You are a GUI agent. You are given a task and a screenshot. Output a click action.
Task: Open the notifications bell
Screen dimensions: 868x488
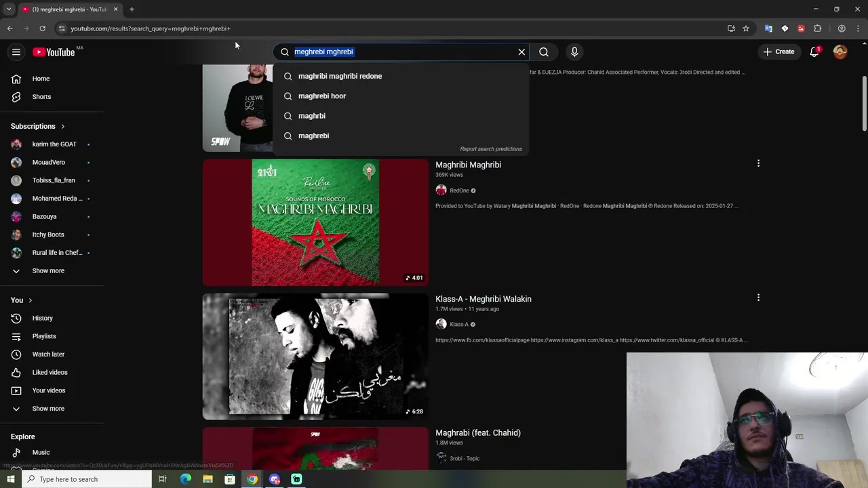[x=814, y=52]
